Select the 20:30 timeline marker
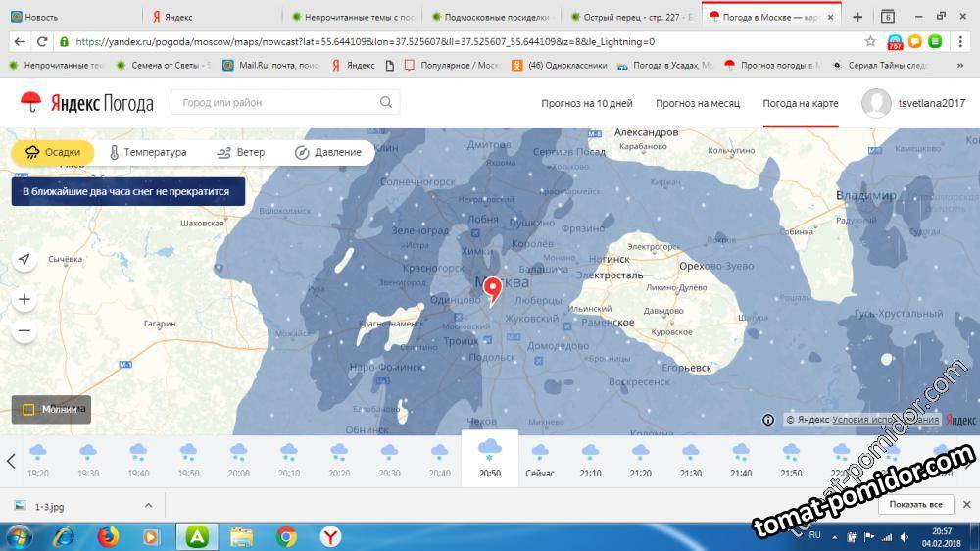This screenshot has height=551, width=980. [389, 461]
